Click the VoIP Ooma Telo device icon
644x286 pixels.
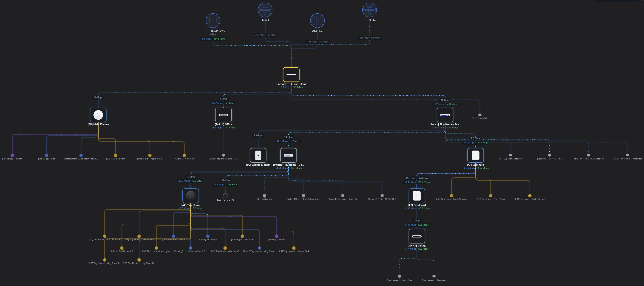480,115
